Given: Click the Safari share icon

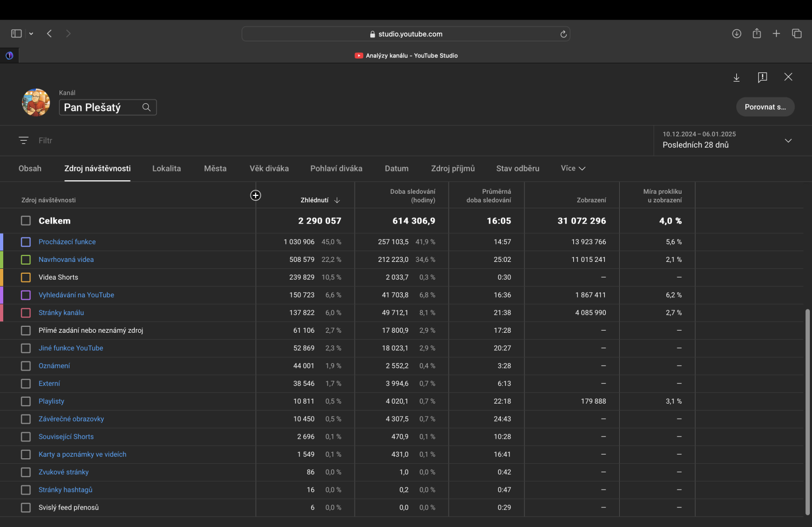Looking at the screenshot, I should tap(757, 34).
